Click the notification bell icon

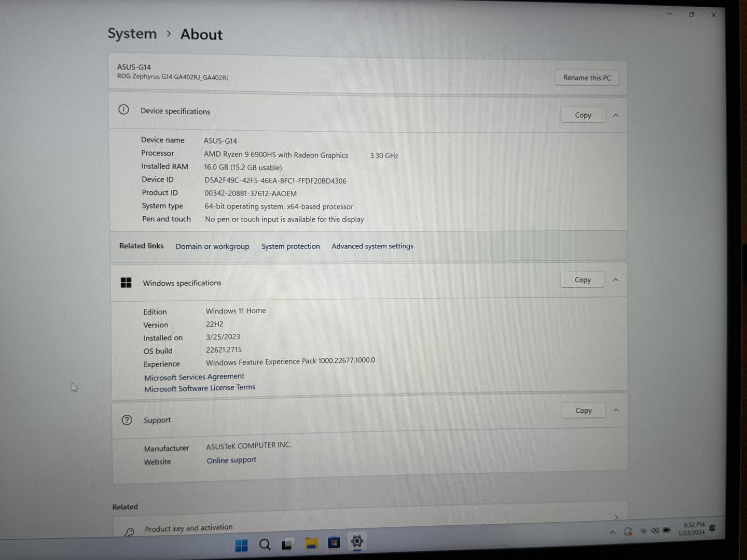tap(713, 528)
